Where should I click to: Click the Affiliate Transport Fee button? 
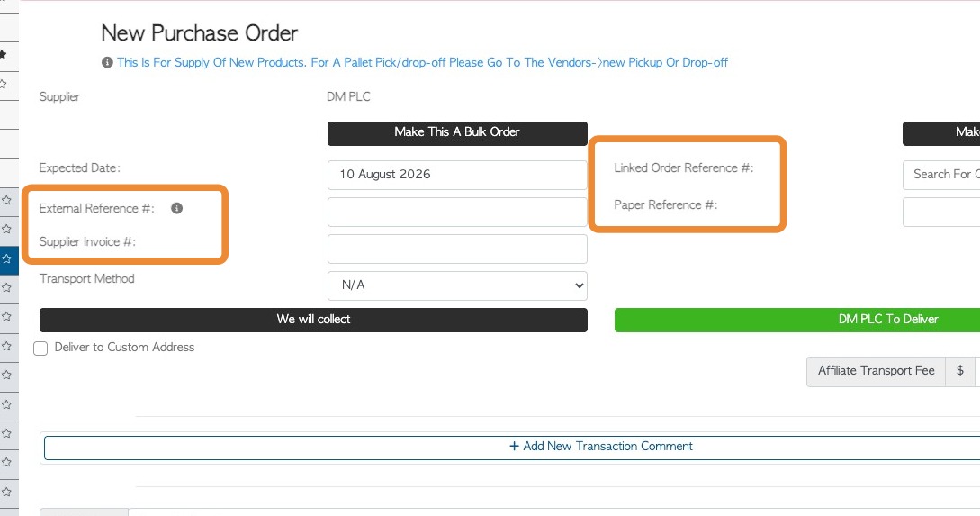[876, 371]
